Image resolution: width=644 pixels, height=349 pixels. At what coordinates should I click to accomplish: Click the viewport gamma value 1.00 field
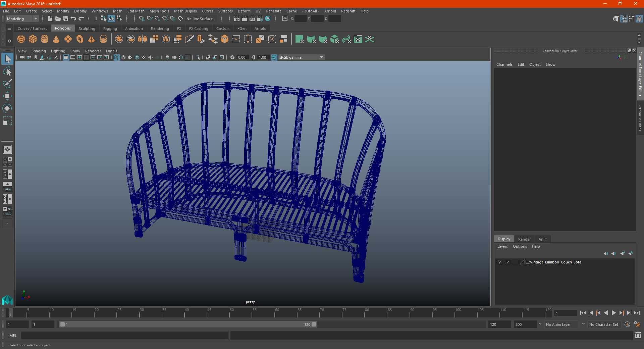[x=263, y=57]
